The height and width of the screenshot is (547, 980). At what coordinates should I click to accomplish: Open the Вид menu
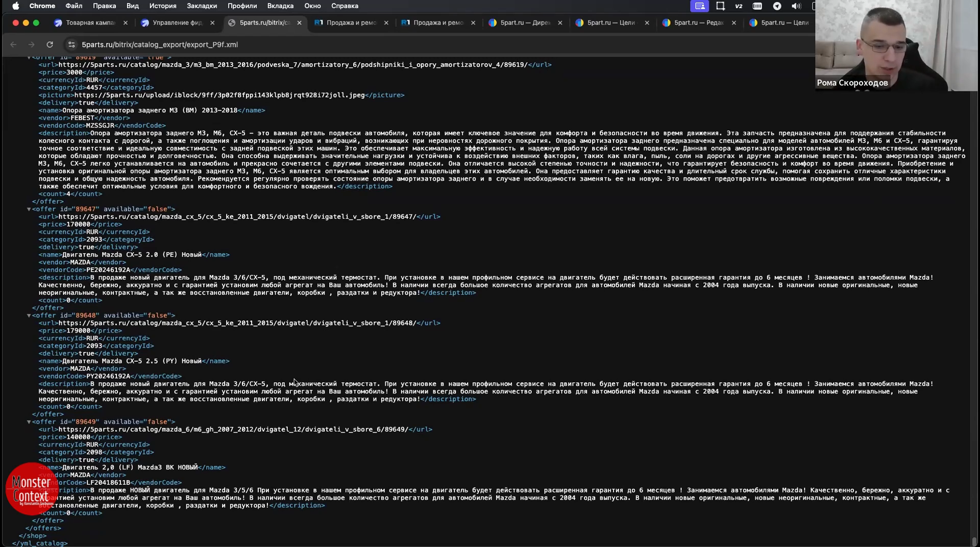(133, 6)
